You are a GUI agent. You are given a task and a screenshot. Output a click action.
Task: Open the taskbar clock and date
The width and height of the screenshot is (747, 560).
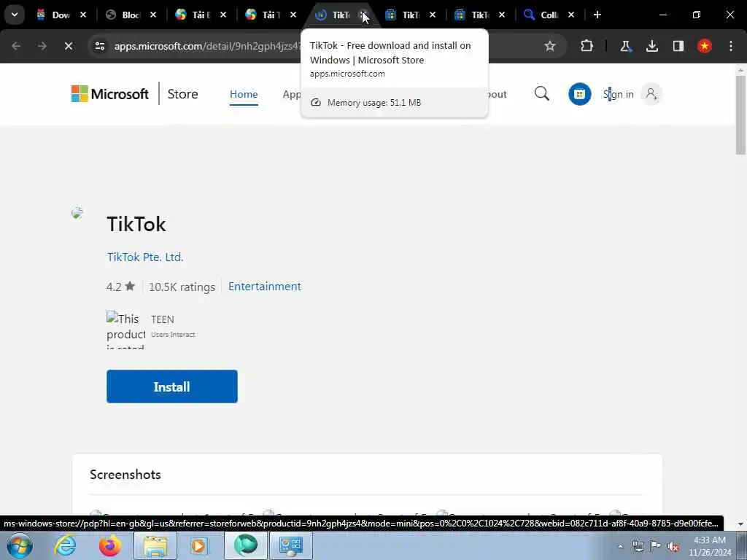[x=710, y=546]
